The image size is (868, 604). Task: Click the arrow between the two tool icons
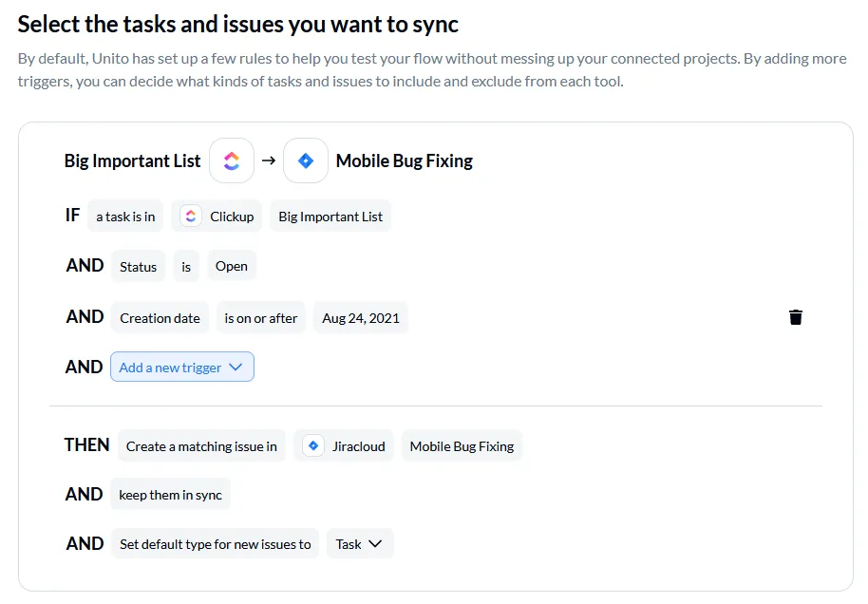pyautogui.click(x=269, y=160)
